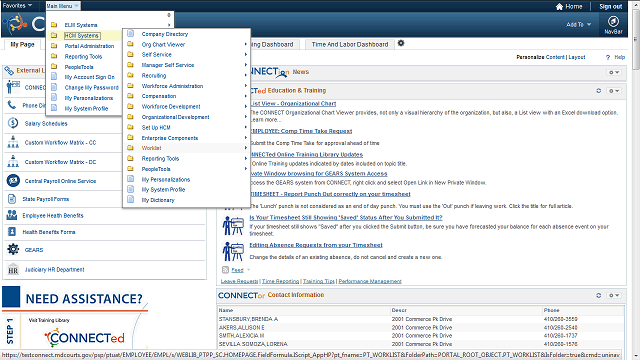Choose Change My Password menu item

click(x=91, y=87)
